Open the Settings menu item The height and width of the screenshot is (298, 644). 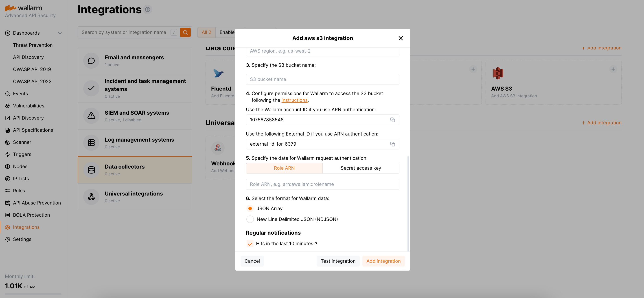tap(22, 239)
